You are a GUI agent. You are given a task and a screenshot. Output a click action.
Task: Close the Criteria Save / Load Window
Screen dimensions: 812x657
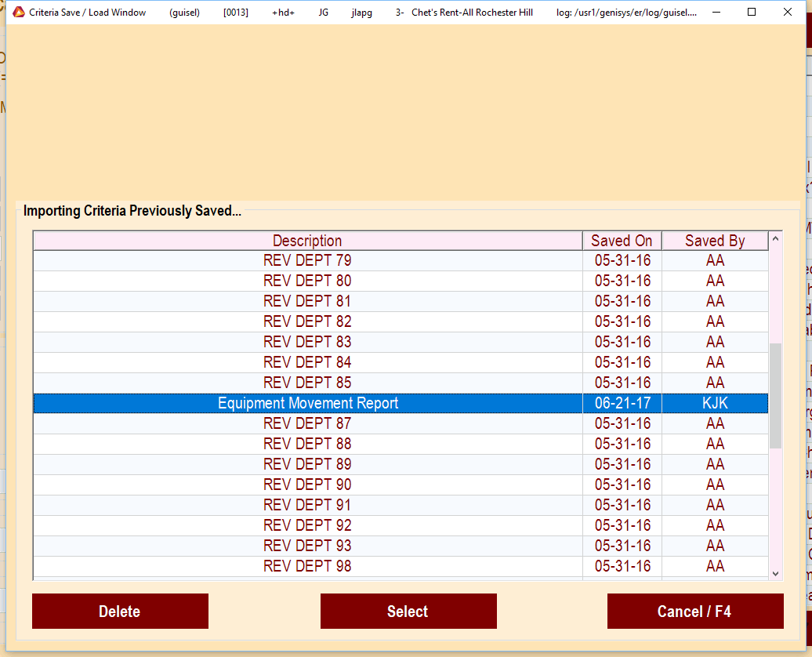(x=787, y=12)
